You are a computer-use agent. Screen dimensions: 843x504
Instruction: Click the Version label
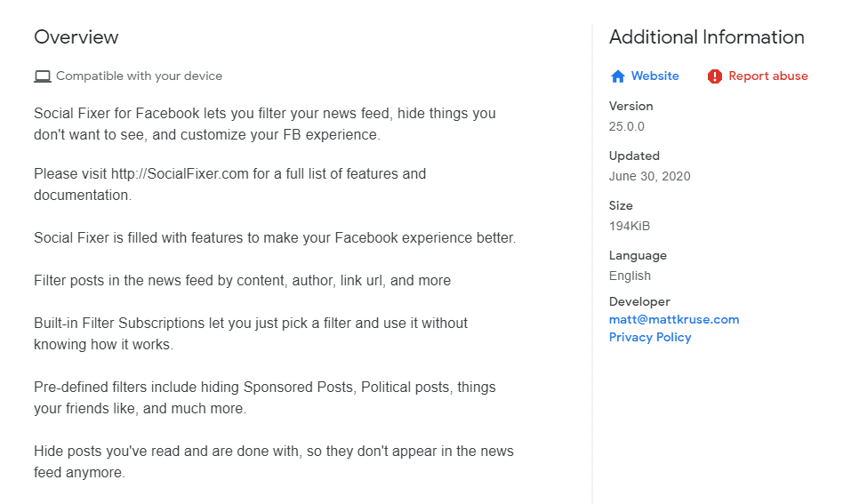coord(630,106)
